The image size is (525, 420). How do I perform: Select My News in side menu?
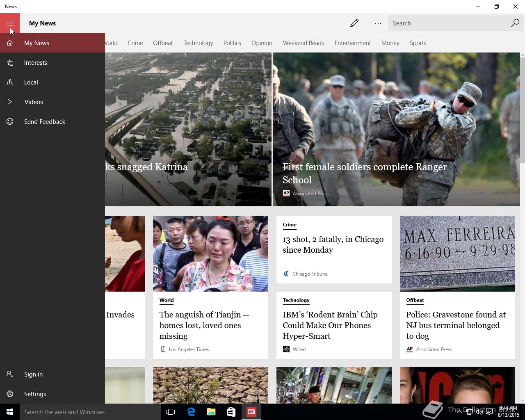(52, 43)
